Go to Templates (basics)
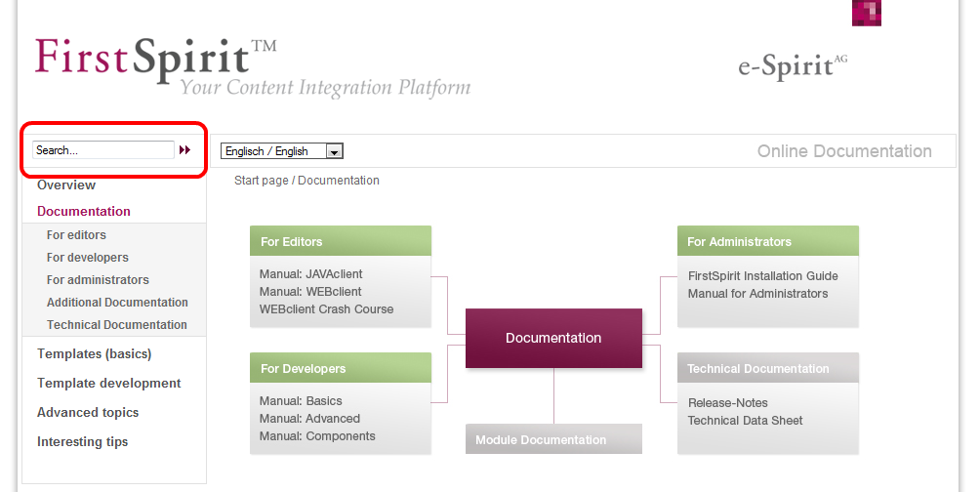 [x=95, y=353]
